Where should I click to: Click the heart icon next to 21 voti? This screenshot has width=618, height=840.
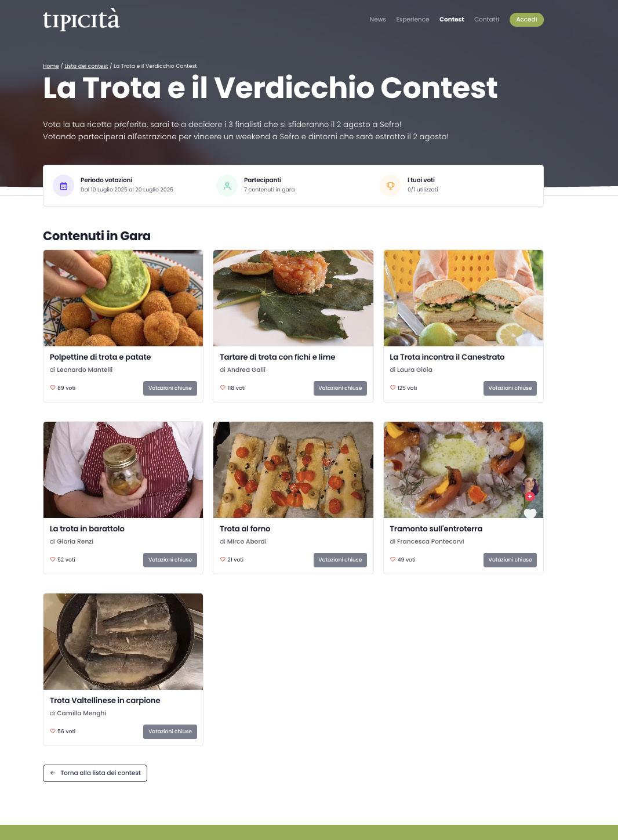[223, 559]
